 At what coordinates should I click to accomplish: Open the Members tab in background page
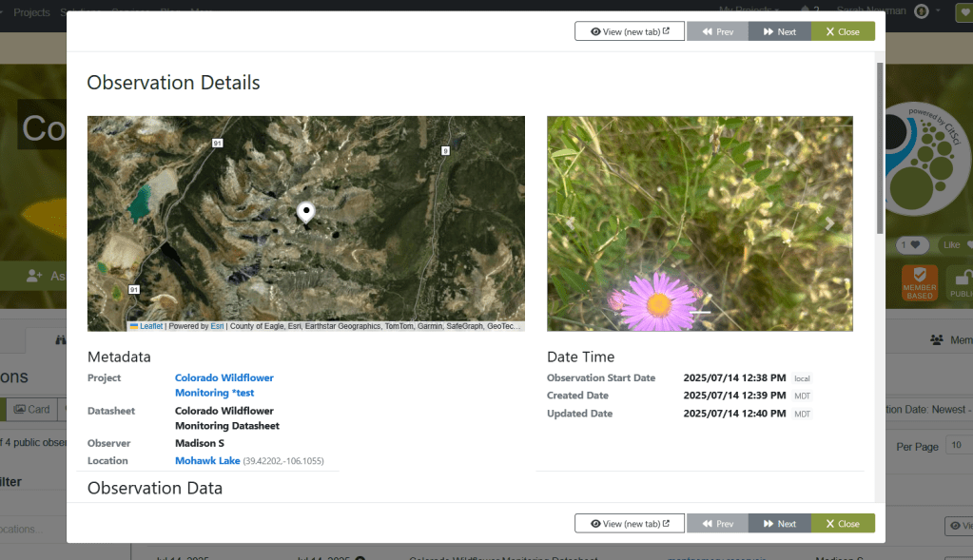pyautogui.click(x=951, y=339)
